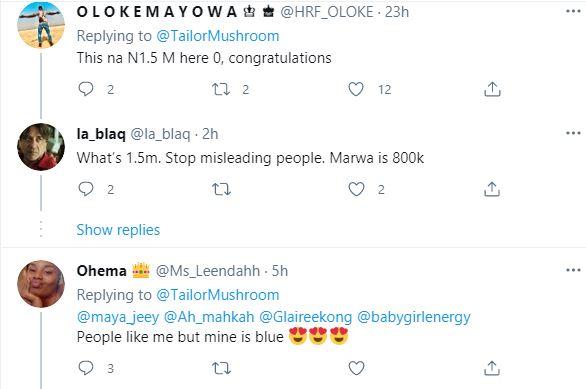Reply to OLOKEMAYOWA's tweet
Screen dimensions: 586x389
point(86,89)
